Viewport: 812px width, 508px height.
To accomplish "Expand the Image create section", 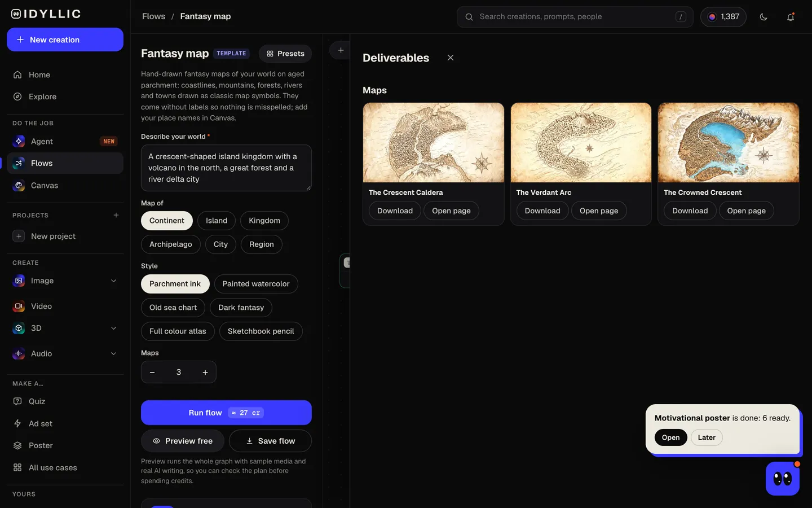I will pos(113,281).
